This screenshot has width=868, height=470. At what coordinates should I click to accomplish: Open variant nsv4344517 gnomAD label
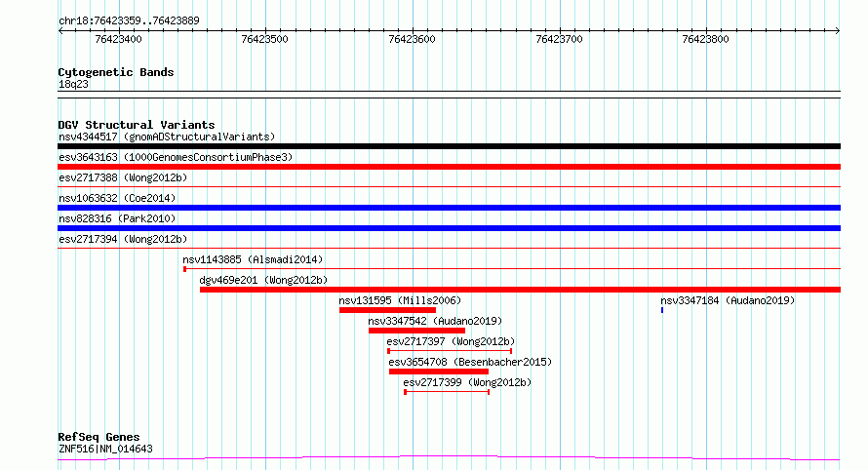(x=167, y=137)
